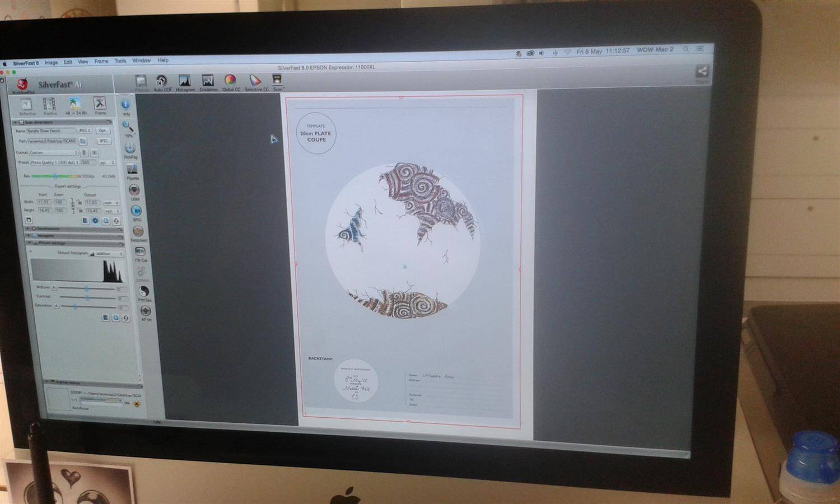Viewport: 840px width, 504px height.
Task: Select the Pipette tool
Action: coord(132,169)
